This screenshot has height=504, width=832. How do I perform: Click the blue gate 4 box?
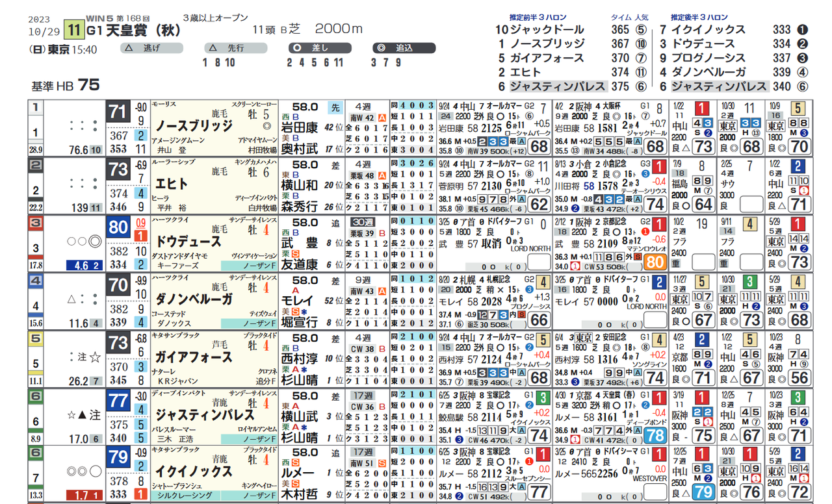(x=36, y=280)
